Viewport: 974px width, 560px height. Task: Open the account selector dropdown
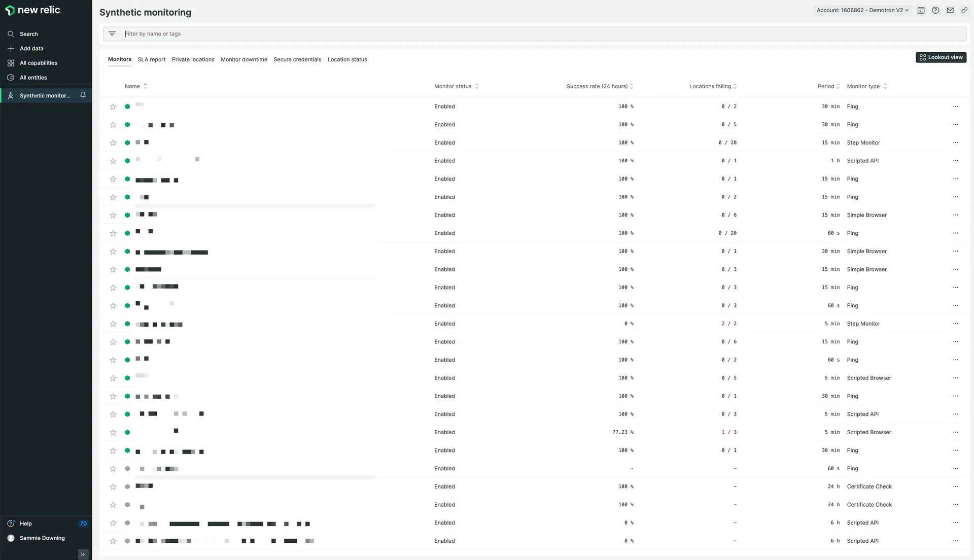pos(862,10)
